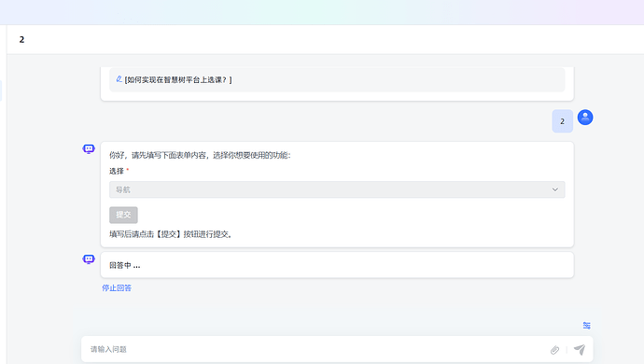Click the 停止回答 link
The height and width of the screenshot is (364, 644).
(x=117, y=288)
